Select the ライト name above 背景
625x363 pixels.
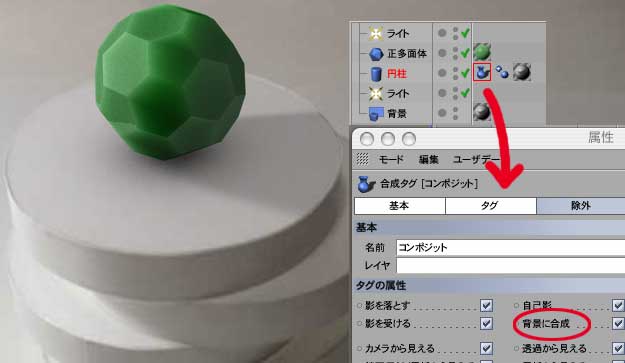(x=398, y=94)
